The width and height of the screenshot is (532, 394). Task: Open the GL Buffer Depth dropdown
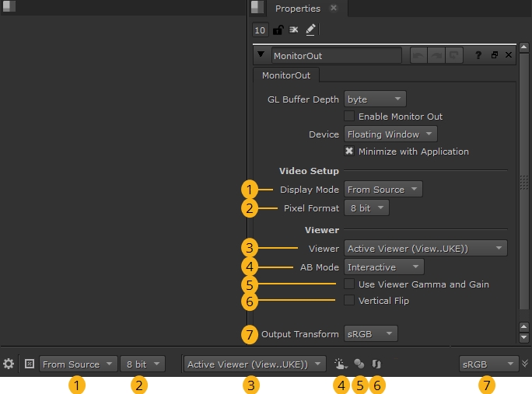[x=375, y=99]
